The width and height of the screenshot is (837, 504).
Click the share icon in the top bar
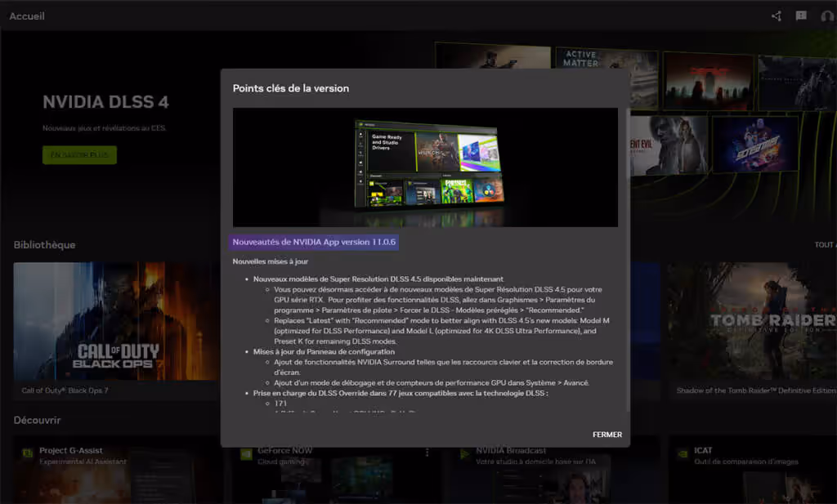click(775, 16)
